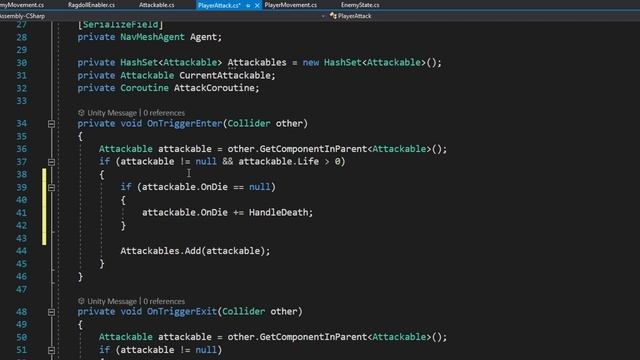This screenshot has height=360, width=640.
Task: Switch to the partially hidden myMovement.cs tab
Action: (x=22, y=5)
